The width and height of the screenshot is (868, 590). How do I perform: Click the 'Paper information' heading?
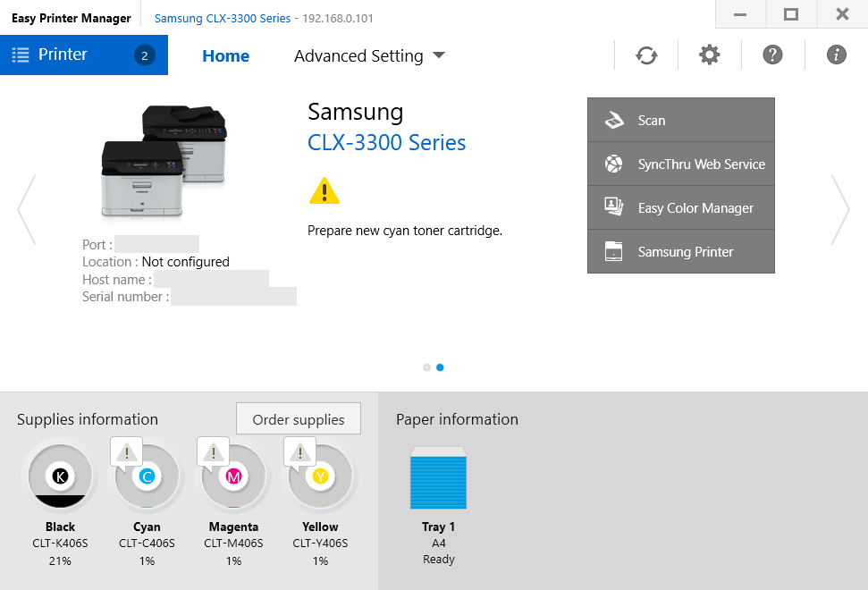click(x=457, y=419)
